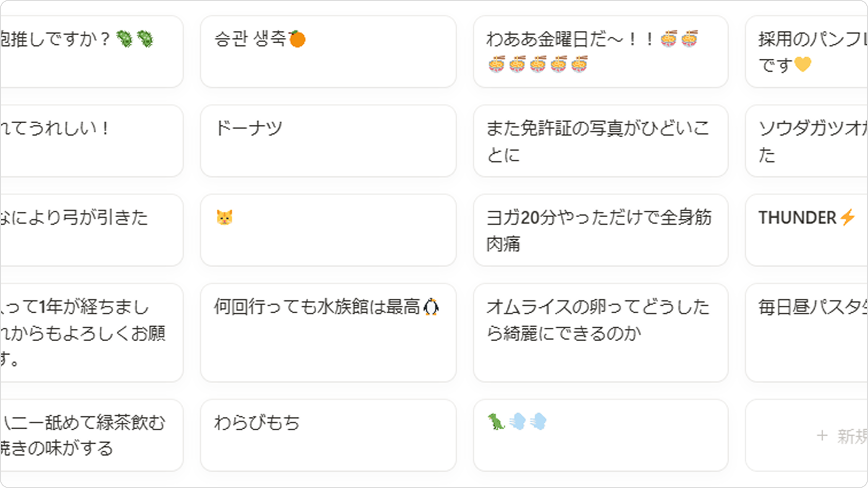
Task: Open the note about yoga muscle pain
Action: pyautogui.click(x=600, y=230)
